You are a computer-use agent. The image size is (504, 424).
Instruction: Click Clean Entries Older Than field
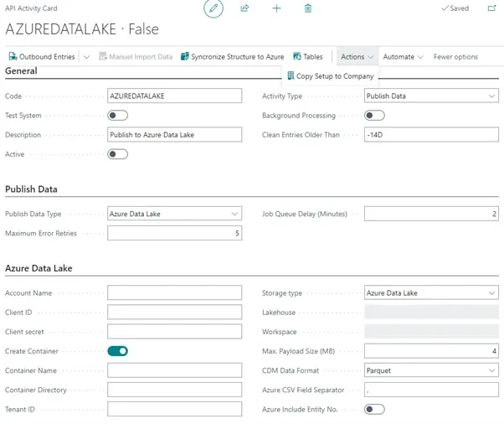point(431,134)
